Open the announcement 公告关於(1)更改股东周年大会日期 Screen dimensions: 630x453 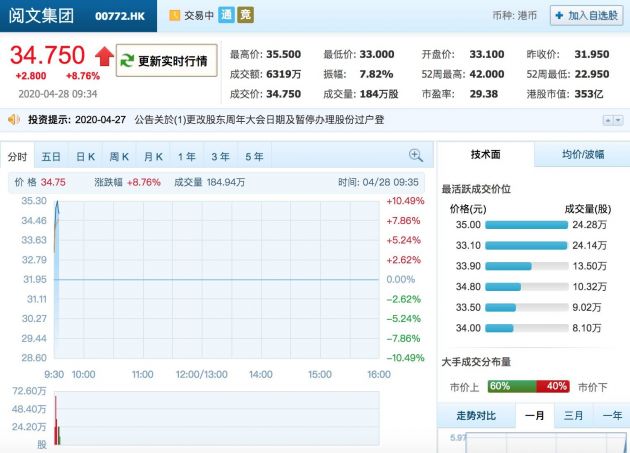pyautogui.click(x=259, y=119)
